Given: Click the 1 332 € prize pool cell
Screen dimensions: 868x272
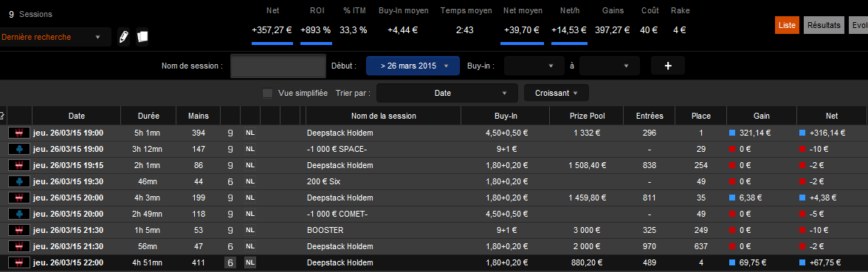Looking at the screenshot, I should 587,133.
